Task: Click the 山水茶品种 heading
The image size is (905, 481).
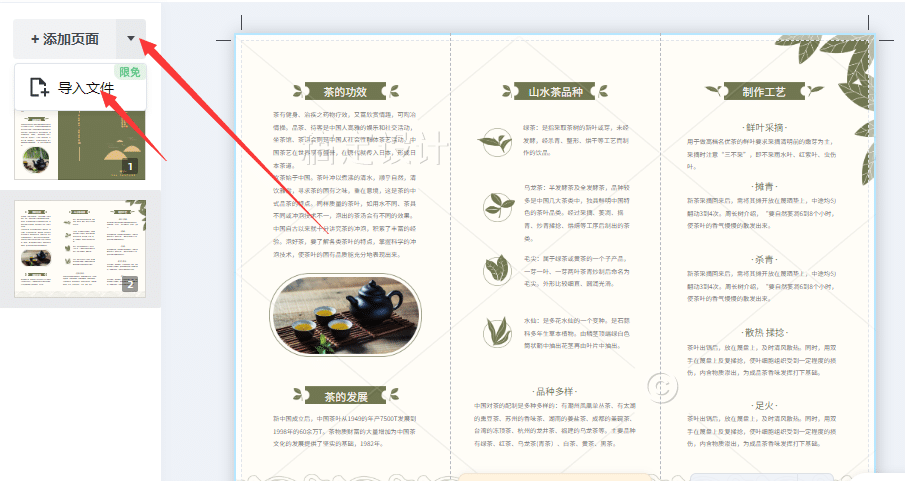Action: click(555, 91)
